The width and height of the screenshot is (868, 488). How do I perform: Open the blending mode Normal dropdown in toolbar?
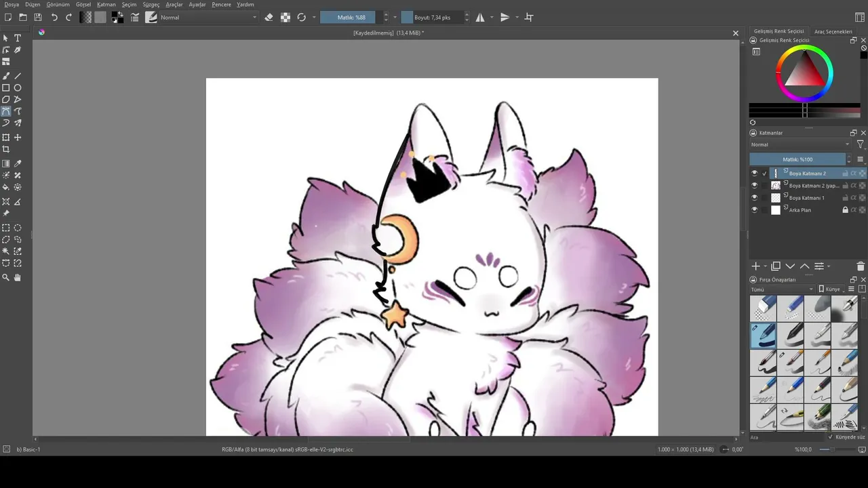click(208, 18)
